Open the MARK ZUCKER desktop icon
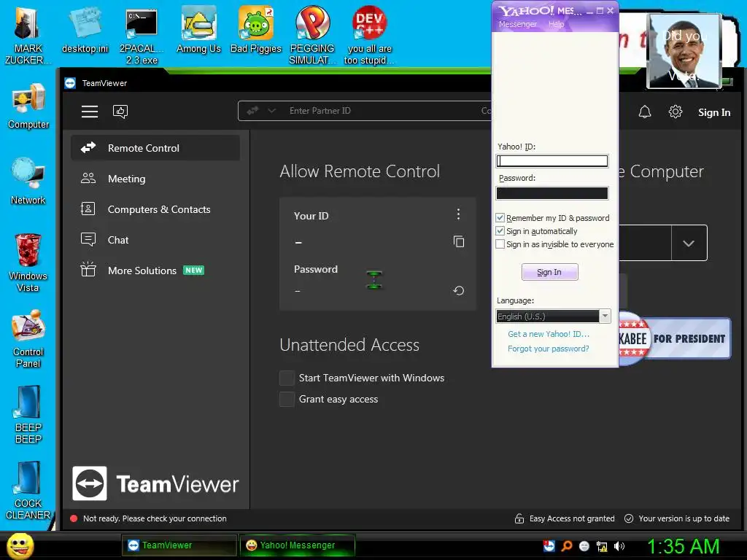The height and width of the screenshot is (560, 747). 28,36
